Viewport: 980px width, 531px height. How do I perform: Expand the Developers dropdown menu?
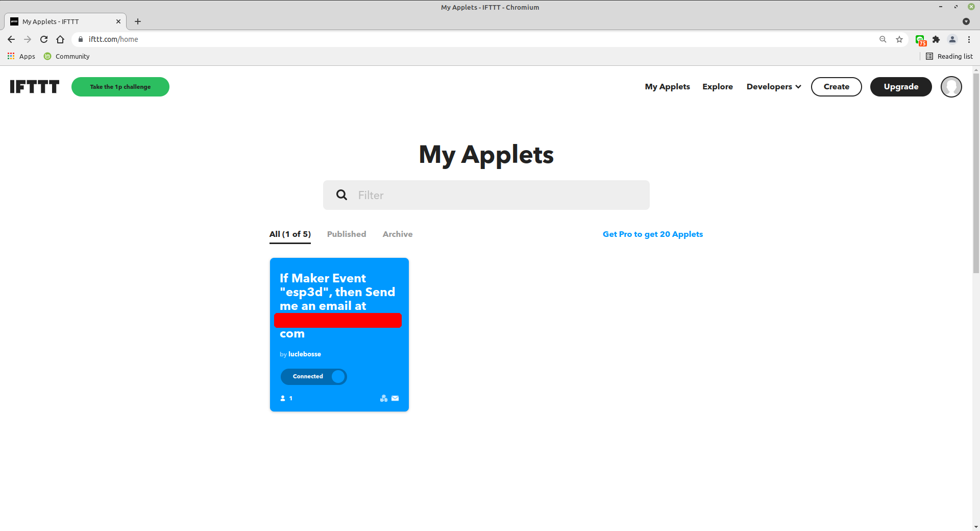(773, 87)
